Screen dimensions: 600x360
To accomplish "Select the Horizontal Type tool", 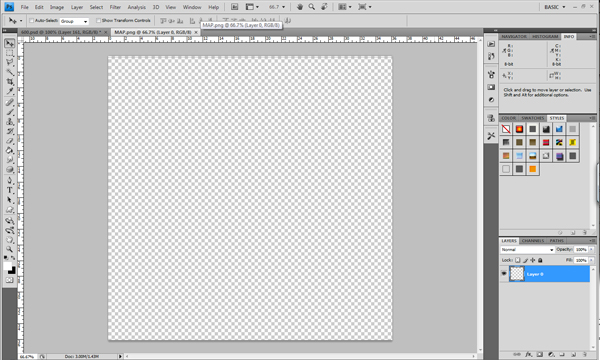I will (10, 190).
